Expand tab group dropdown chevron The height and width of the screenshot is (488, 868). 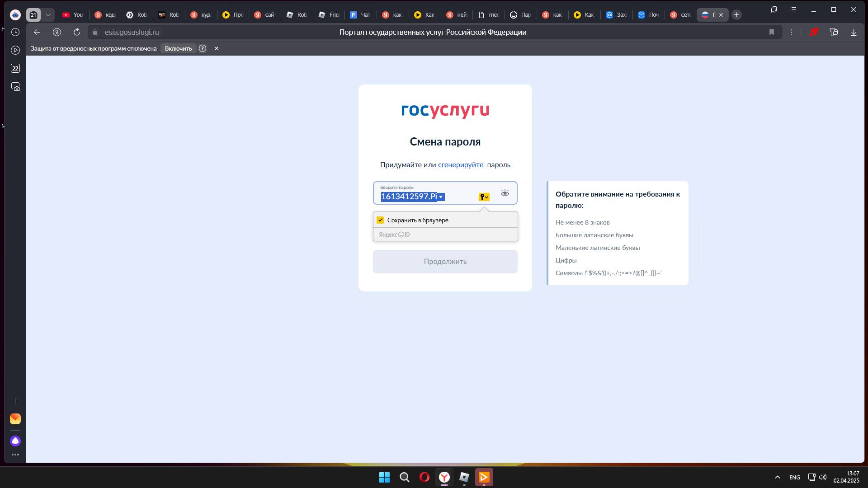tap(48, 15)
